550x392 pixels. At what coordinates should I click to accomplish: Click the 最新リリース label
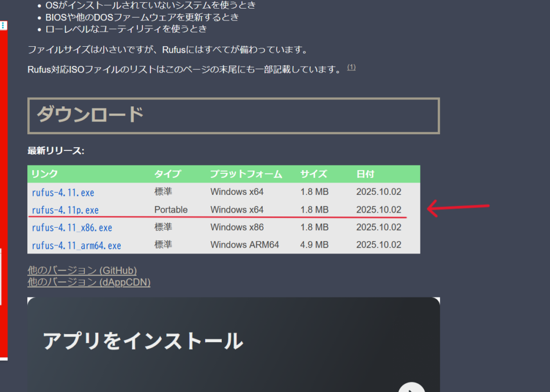pos(56,151)
